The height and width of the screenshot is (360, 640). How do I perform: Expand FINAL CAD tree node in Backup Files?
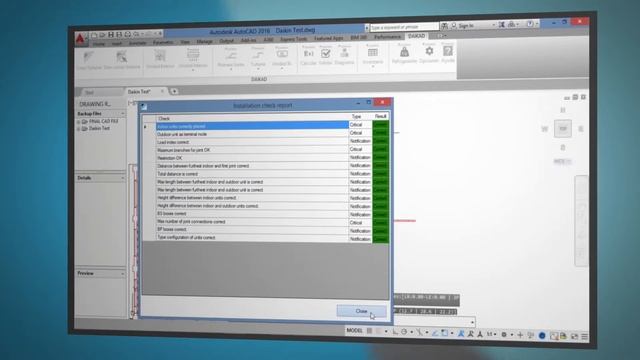[78, 122]
